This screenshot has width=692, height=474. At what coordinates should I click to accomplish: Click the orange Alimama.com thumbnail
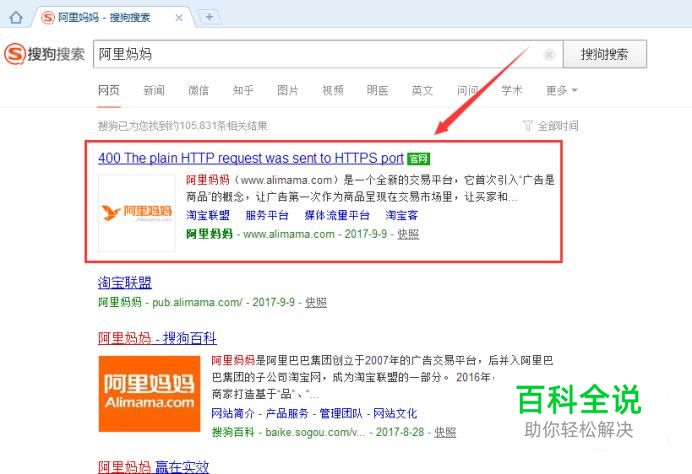(149, 394)
